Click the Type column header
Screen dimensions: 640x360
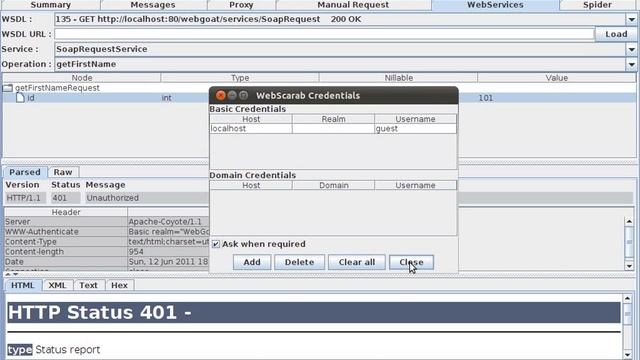(x=240, y=78)
